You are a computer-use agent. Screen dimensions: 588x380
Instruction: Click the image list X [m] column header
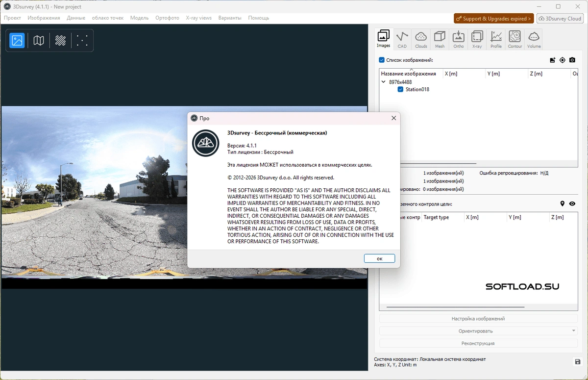pos(464,74)
